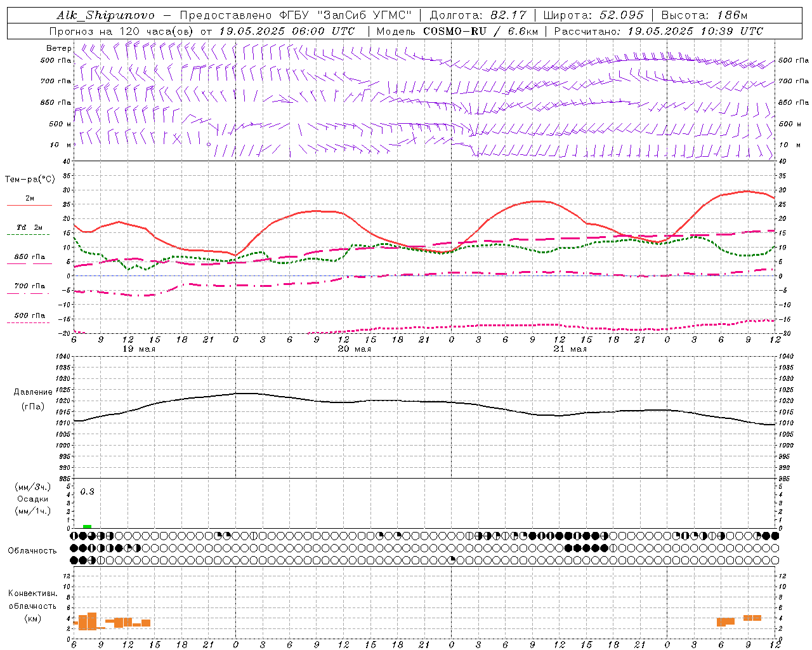This screenshot has width=812, height=650.
Task: Click the 20 мая date label
Action: (x=354, y=348)
